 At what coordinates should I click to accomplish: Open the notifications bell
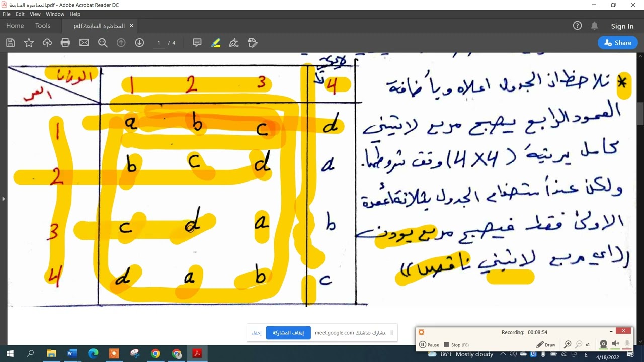594,26
